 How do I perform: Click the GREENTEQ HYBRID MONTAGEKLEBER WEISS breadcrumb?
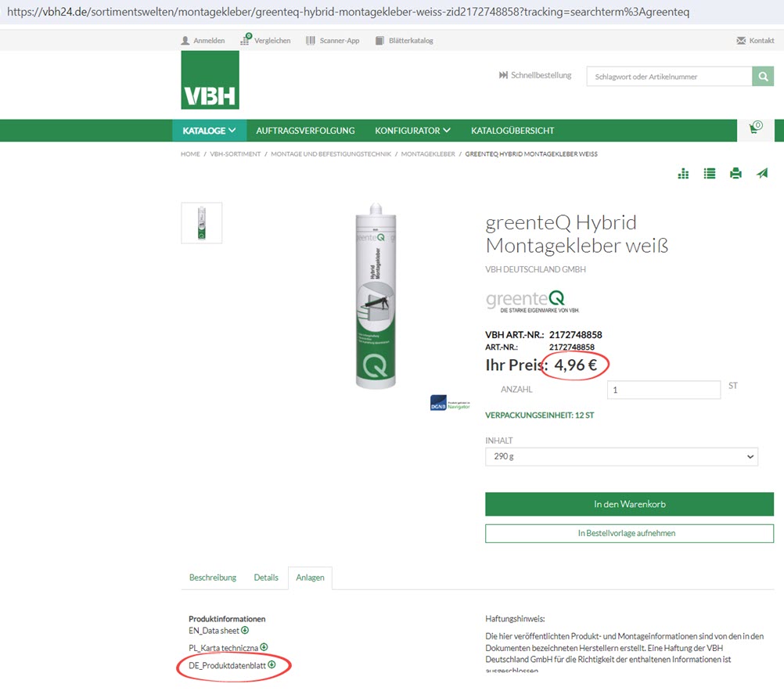point(531,154)
